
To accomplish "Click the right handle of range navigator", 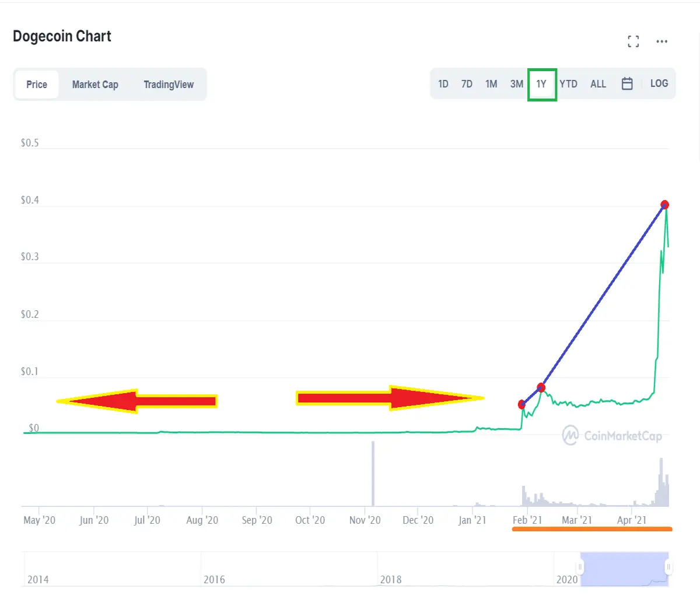I will point(668,567).
